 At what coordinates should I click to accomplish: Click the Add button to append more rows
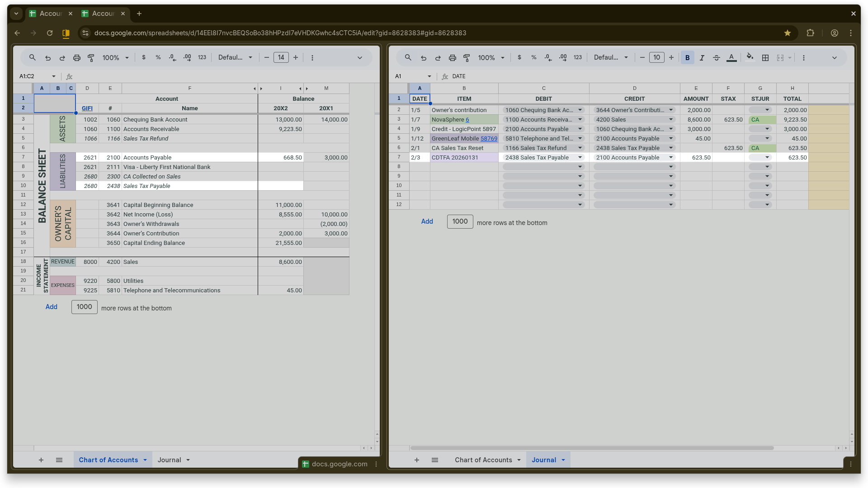tap(427, 221)
